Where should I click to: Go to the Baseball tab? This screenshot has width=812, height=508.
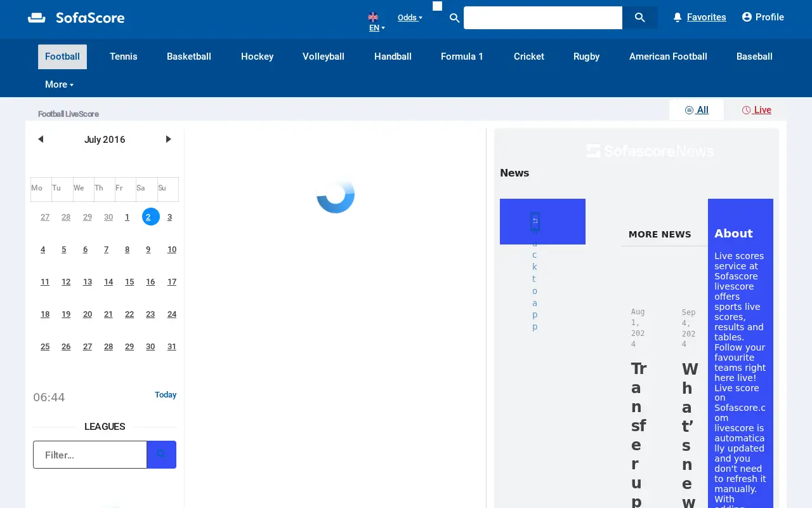click(x=754, y=57)
